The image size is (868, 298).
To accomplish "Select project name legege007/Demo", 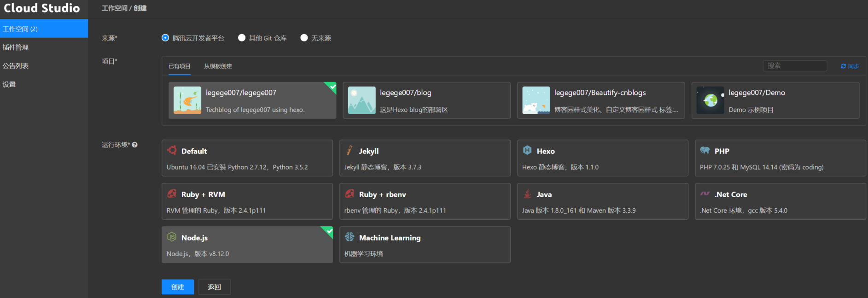I will pos(757,93).
